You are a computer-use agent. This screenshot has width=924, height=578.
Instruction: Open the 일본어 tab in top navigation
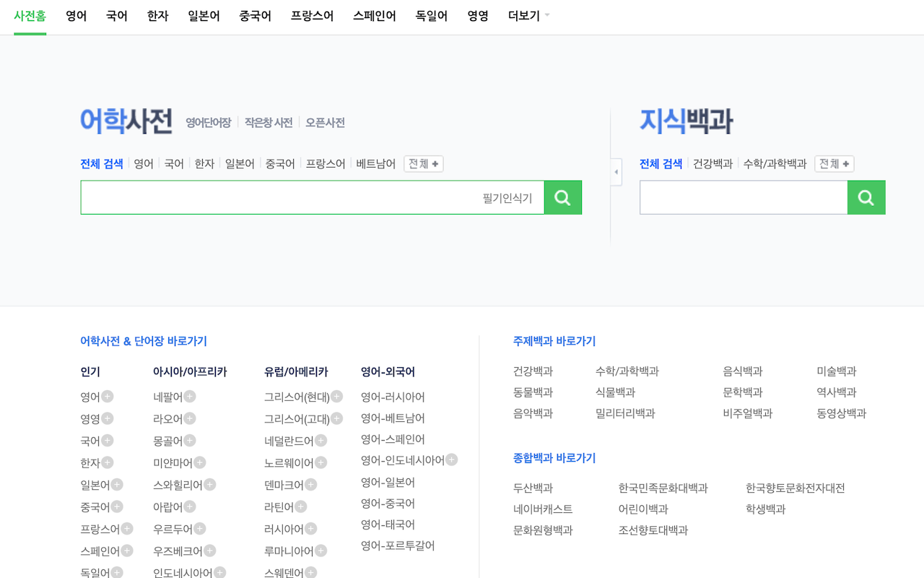tap(204, 15)
